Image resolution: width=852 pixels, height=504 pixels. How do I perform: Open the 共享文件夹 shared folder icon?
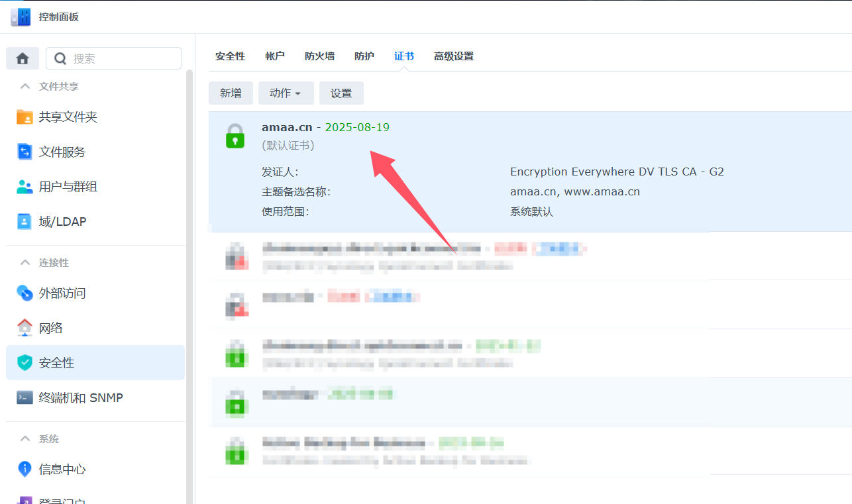pos(25,117)
